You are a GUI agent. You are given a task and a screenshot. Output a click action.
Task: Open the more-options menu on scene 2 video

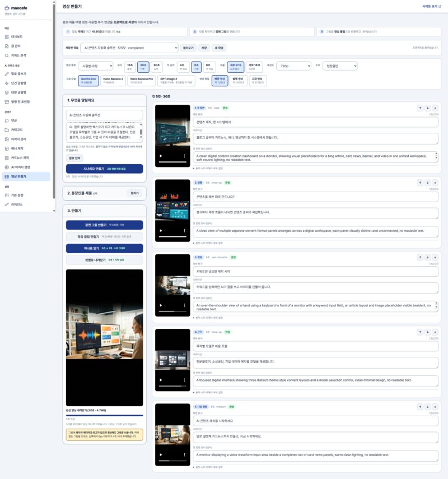pos(184,231)
